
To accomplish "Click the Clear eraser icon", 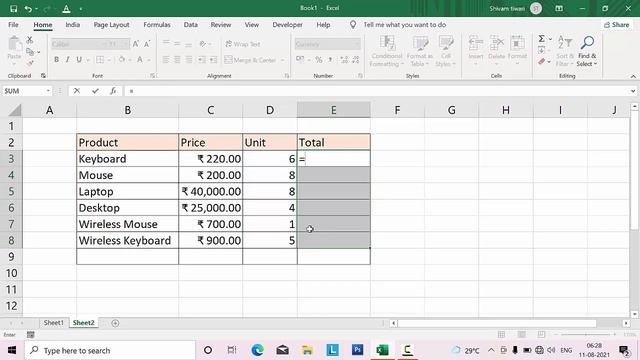I will [x=542, y=62].
